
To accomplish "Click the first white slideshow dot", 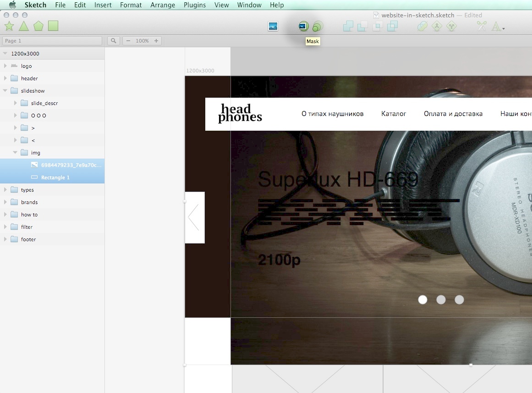I will 423,299.
